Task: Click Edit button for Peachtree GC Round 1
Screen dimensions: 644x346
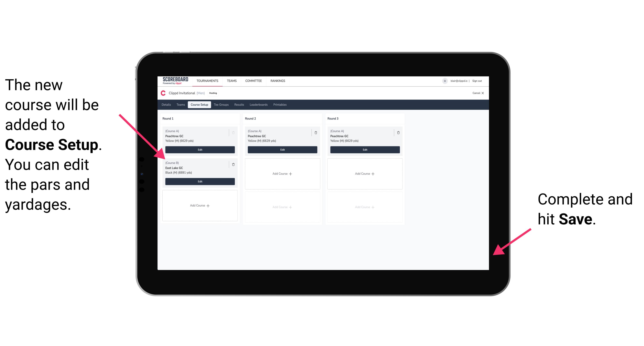Action: click(200, 150)
